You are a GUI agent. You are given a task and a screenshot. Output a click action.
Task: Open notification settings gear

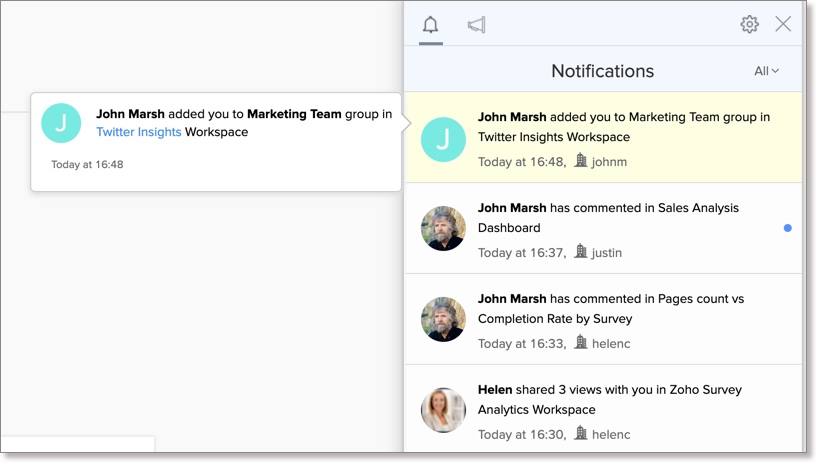(749, 25)
